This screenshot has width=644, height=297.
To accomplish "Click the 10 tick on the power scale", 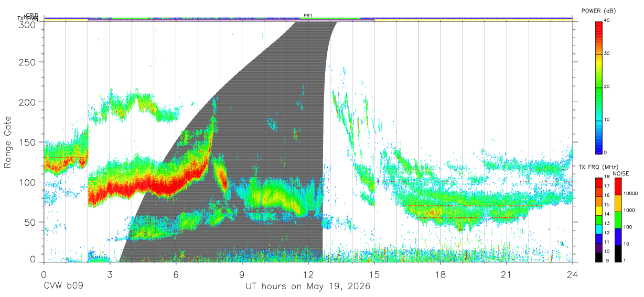I will click(607, 119).
